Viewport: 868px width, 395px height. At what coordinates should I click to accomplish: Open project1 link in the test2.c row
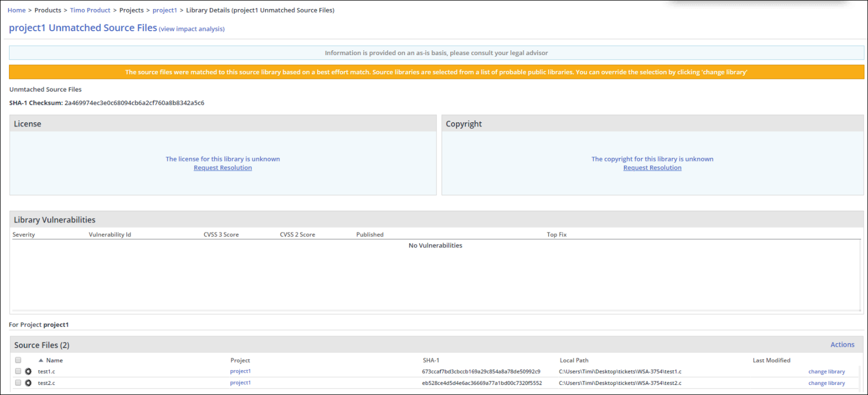click(x=240, y=383)
